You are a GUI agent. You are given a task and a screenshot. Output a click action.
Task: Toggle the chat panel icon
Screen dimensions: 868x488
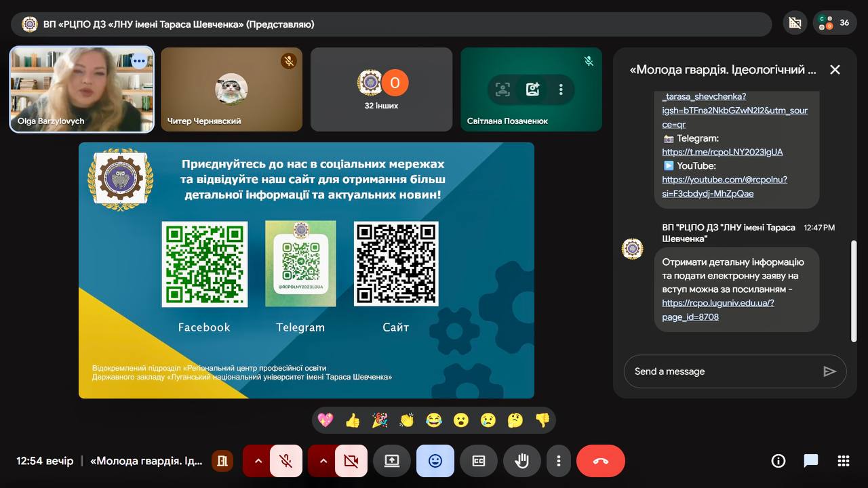[811, 461]
